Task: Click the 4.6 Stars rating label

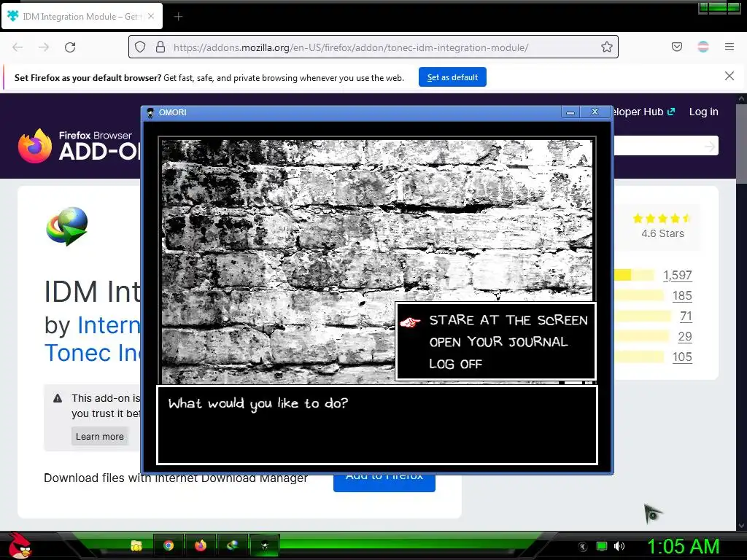Action: pyautogui.click(x=662, y=234)
